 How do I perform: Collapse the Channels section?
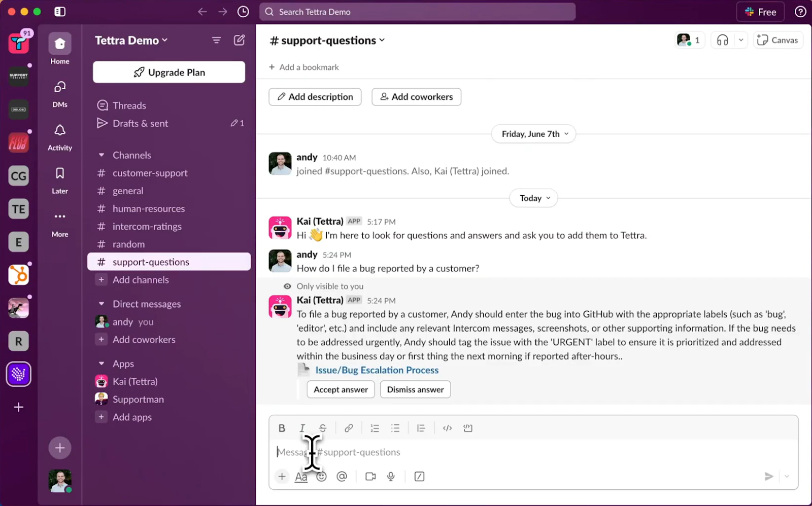pyautogui.click(x=101, y=155)
